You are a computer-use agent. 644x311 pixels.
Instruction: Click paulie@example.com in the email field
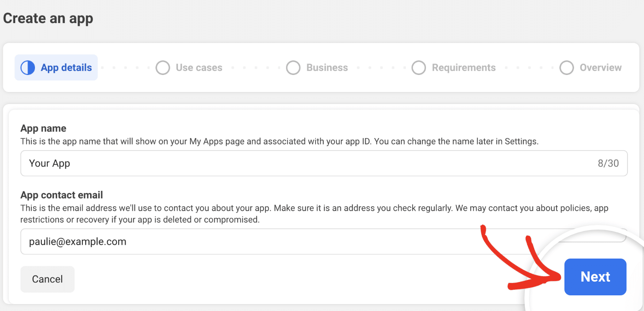pos(77,241)
